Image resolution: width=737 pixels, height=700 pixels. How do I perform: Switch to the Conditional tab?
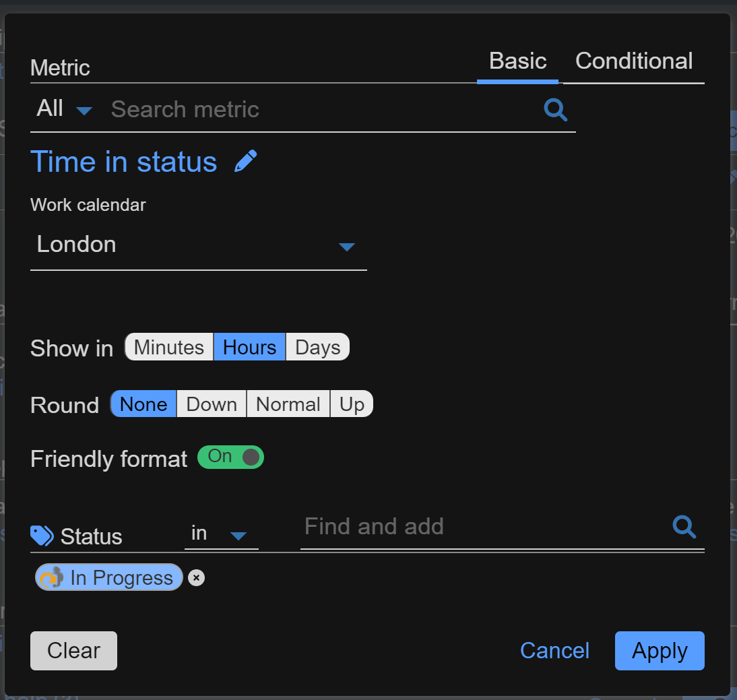(634, 61)
